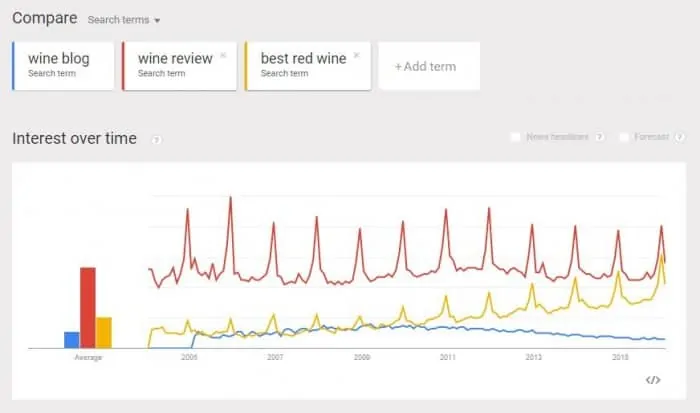The image size is (700, 413).
Task: Add a new comparison term
Action: tap(429, 66)
